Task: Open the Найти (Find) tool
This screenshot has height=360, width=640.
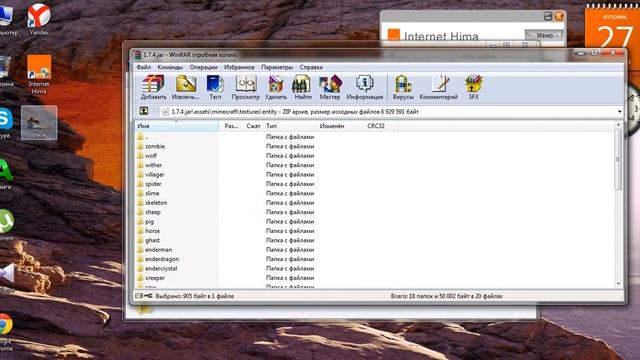Action: point(302,87)
